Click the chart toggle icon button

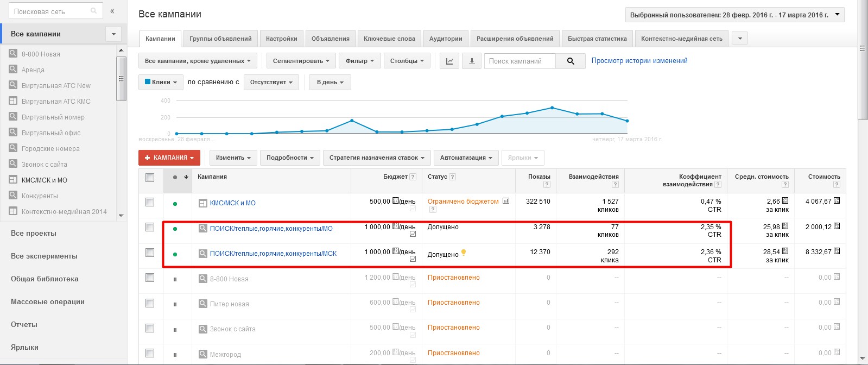tap(449, 61)
